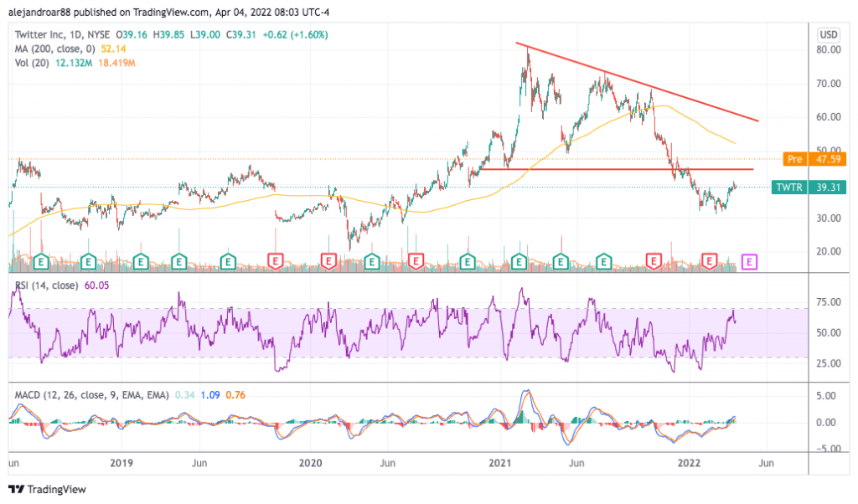
Task: Click the low price L39.00
Action: click(x=205, y=34)
